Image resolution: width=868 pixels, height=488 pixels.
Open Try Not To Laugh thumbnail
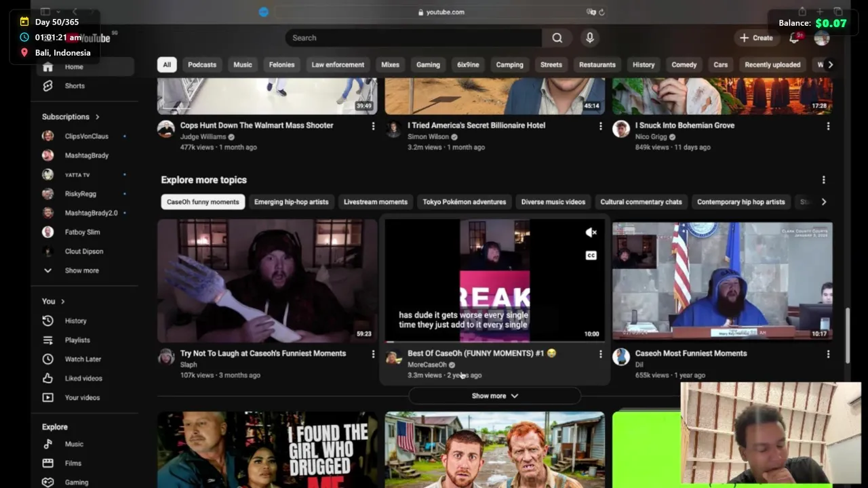267,281
